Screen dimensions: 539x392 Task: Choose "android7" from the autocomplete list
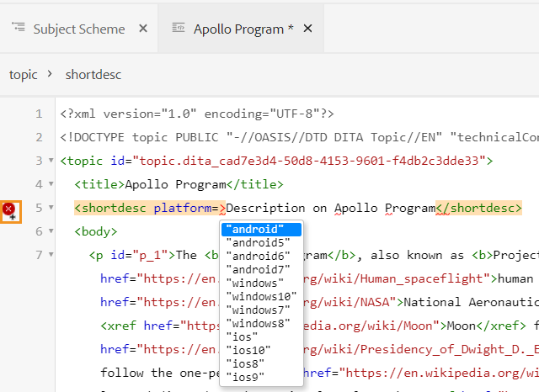coord(261,269)
